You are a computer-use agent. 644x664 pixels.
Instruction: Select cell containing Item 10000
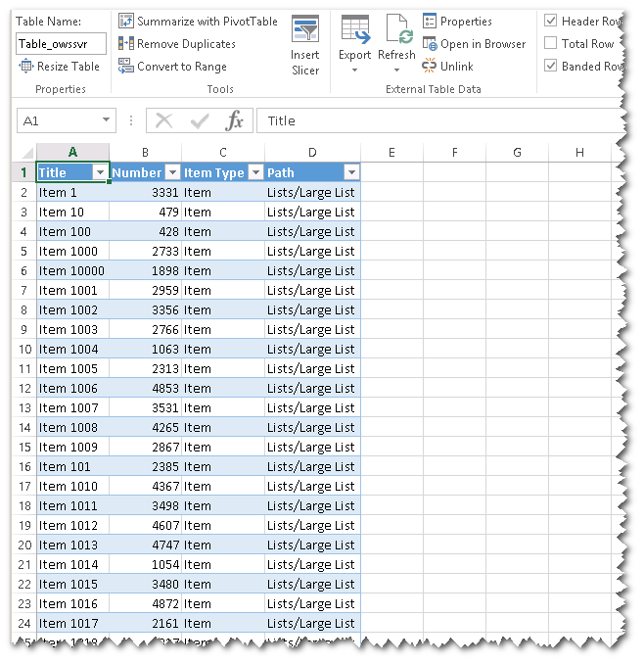point(72,270)
